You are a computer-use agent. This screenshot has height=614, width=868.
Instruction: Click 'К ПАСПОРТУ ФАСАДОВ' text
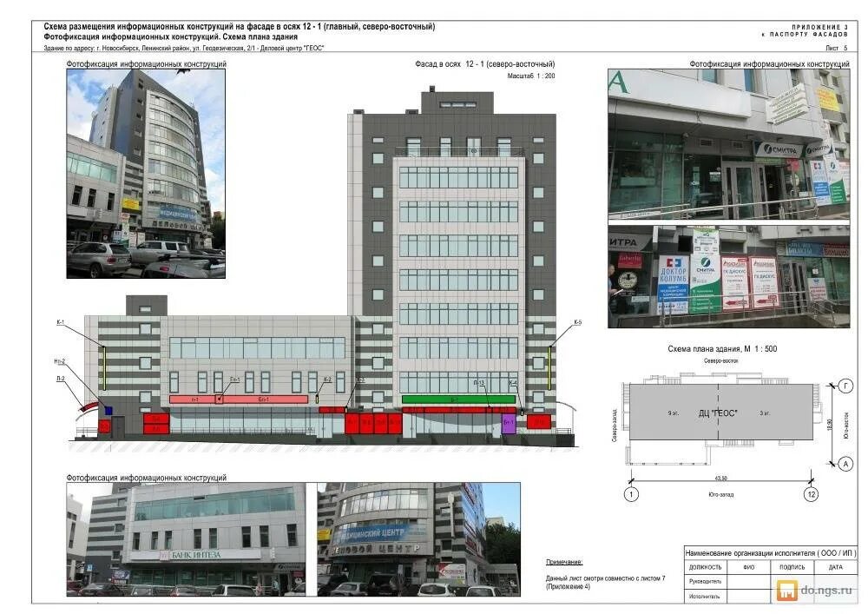click(805, 35)
